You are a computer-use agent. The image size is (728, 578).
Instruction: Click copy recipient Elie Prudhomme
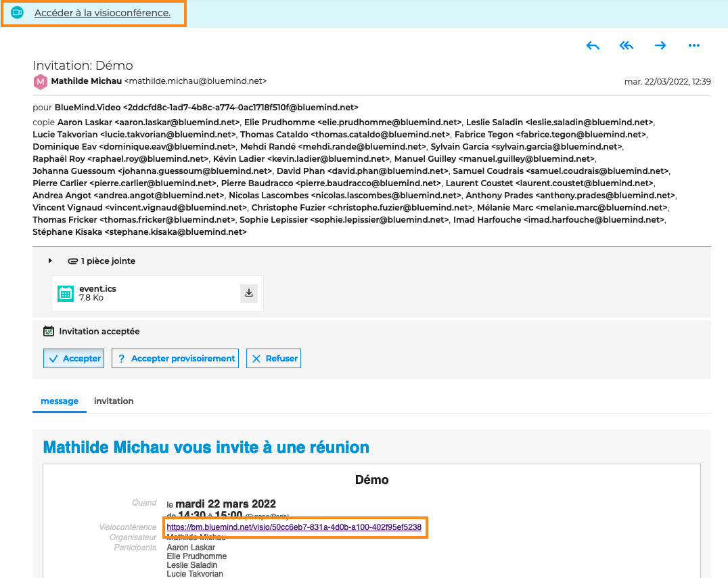click(x=353, y=123)
